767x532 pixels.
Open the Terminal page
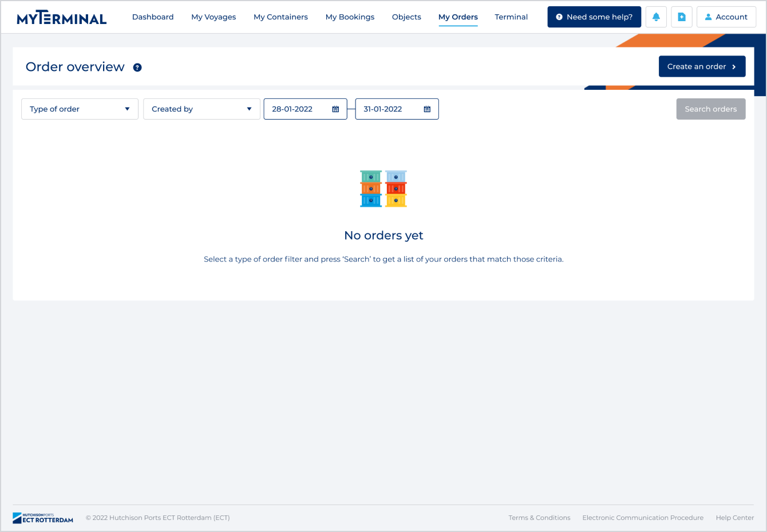tap(511, 17)
